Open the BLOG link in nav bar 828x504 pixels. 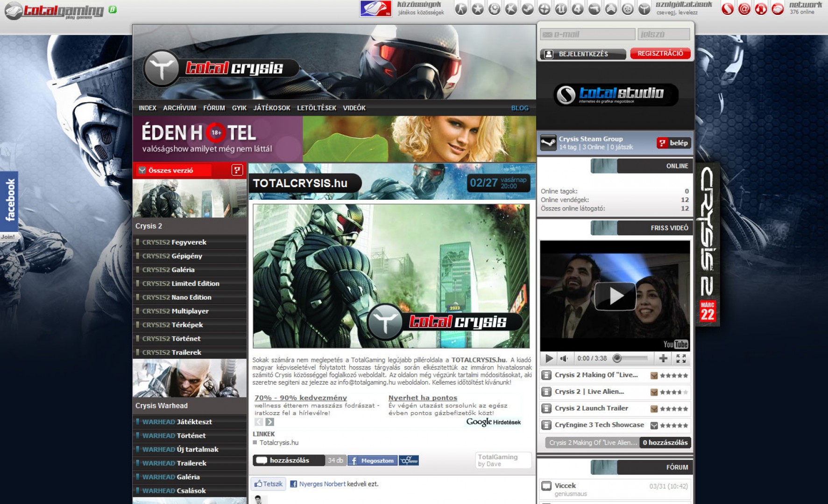click(520, 108)
